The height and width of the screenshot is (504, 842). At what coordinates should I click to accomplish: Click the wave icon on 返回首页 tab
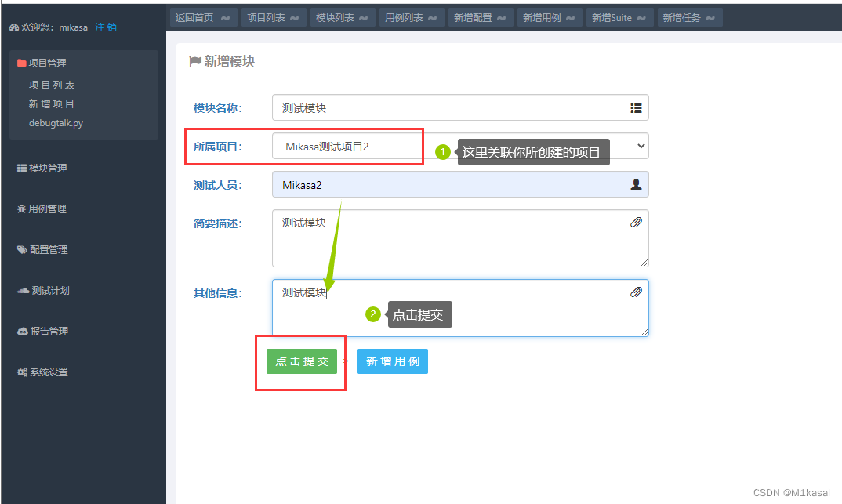coord(225,18)
